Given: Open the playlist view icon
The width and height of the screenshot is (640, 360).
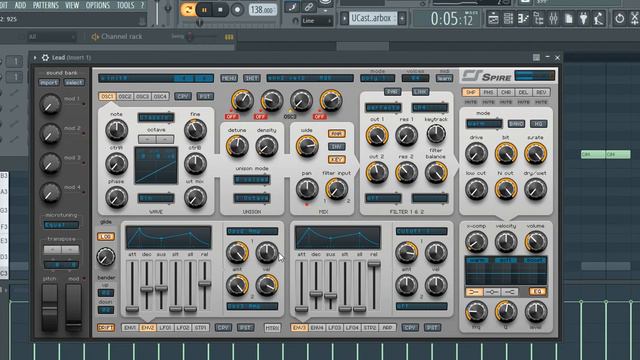Looking at the screenshot, I should pos(493,19).
